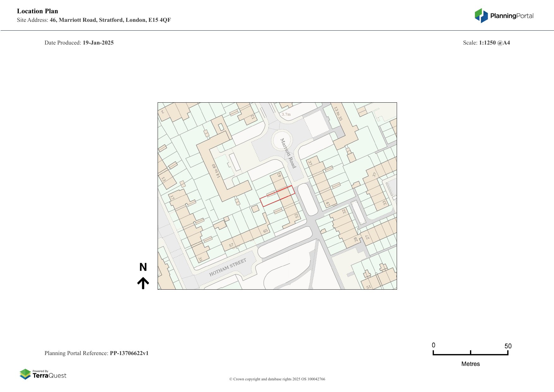554x392 pixels.
Task: Click house number 52 on the map
Action: [x=296, y=216]
